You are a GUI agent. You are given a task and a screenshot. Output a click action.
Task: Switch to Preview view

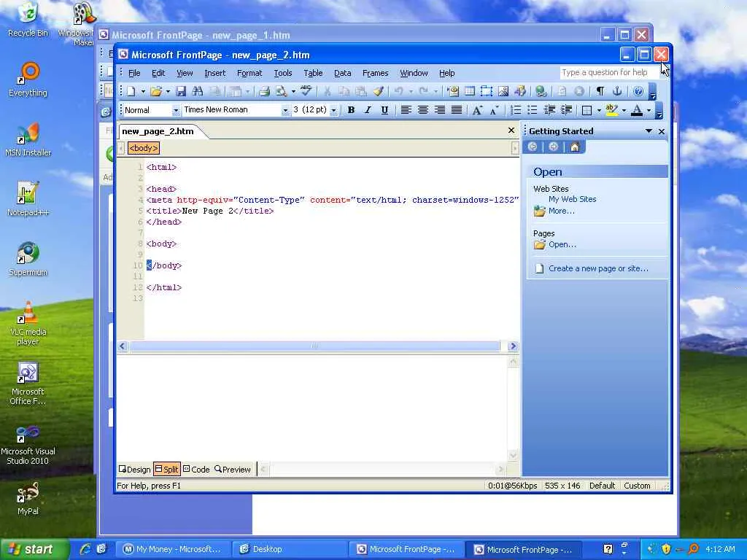coord(233,469)
